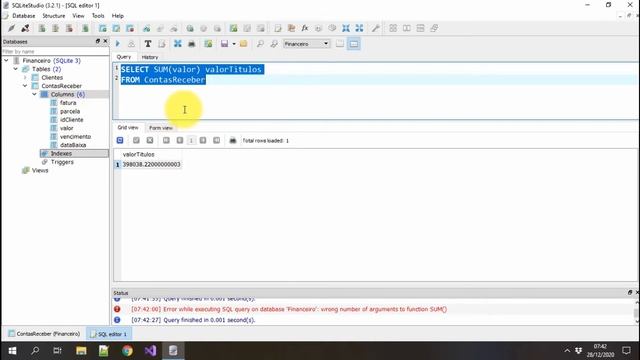Close the Databases panel

(105, 41)
